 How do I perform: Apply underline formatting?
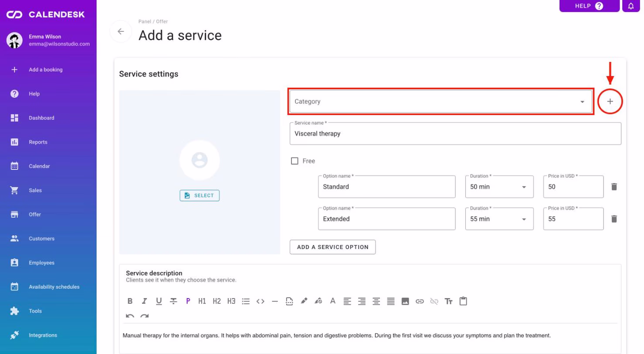pyautogui.click(x=159, y=301)
